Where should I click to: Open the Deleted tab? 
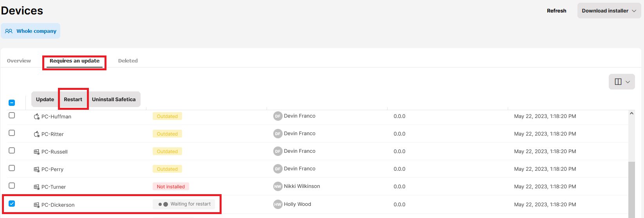(x=128, y=61)
